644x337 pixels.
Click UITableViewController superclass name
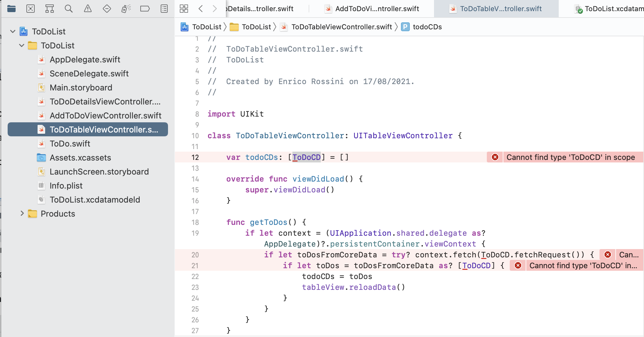point(403,135)
